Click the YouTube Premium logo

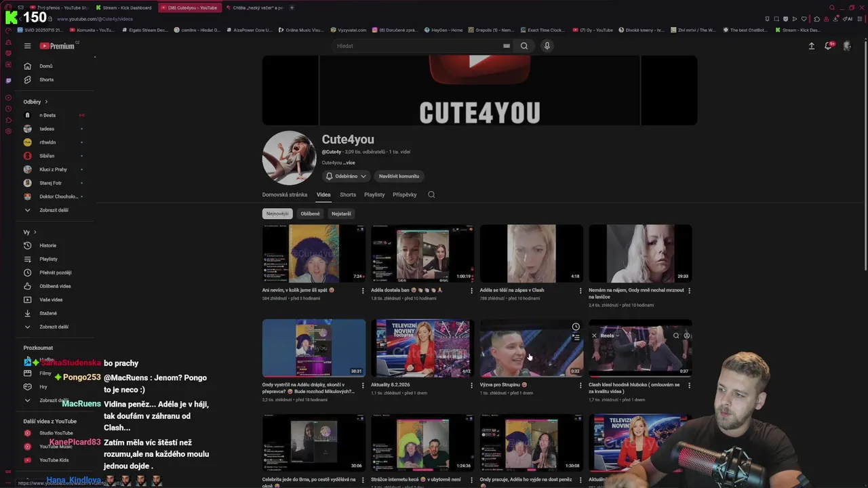click(57, 46)
